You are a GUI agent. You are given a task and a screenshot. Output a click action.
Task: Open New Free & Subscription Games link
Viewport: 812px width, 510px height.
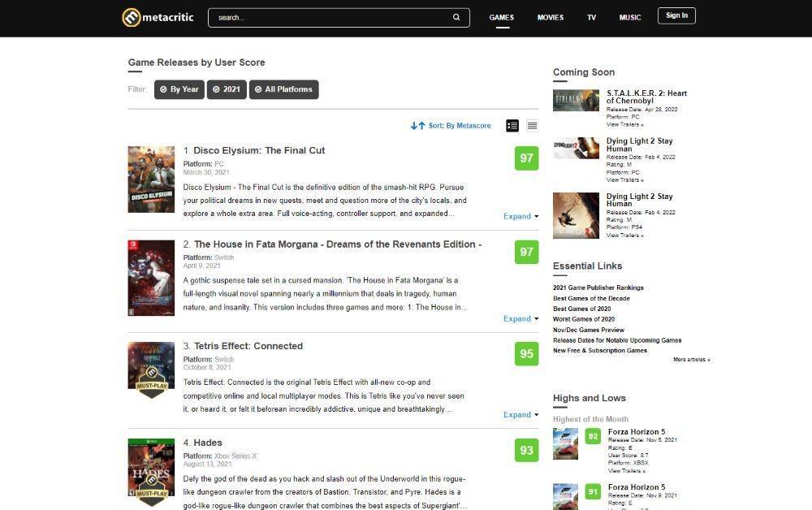pyautogui.click(x=600, y=351)
